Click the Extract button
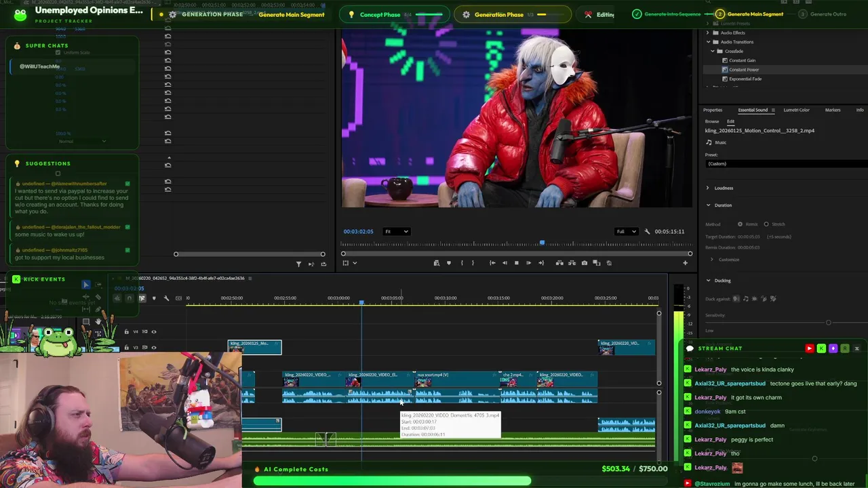868x488 pixels. point(572,263)
